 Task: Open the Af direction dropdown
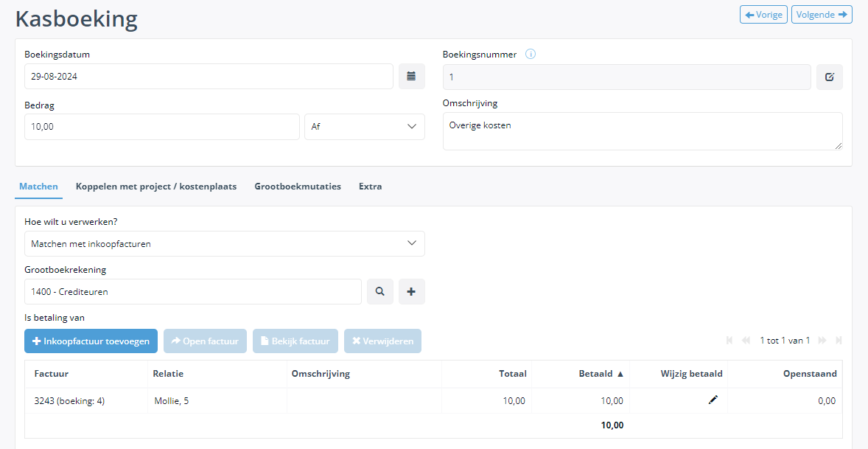(364, 126)
